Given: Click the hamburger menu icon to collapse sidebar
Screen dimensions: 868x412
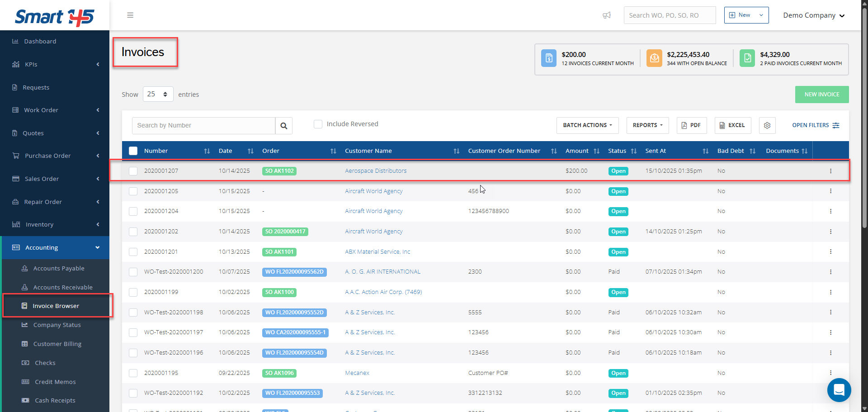Looking at the screenshot, I should tap(130, 15).
